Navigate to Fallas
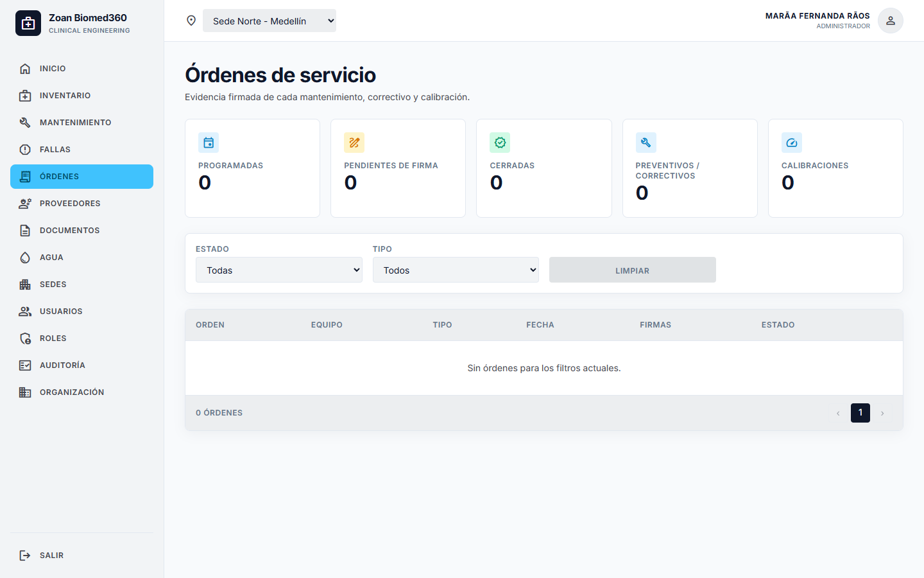 [81, 150]
